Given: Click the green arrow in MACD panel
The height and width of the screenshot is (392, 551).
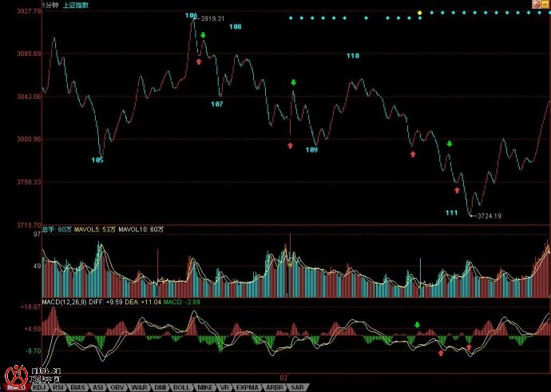Looking at the screenshot, I should tap(417, 325).
